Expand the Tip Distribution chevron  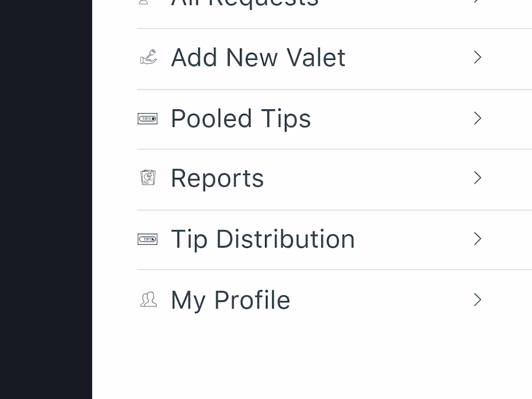coord(477,239)
